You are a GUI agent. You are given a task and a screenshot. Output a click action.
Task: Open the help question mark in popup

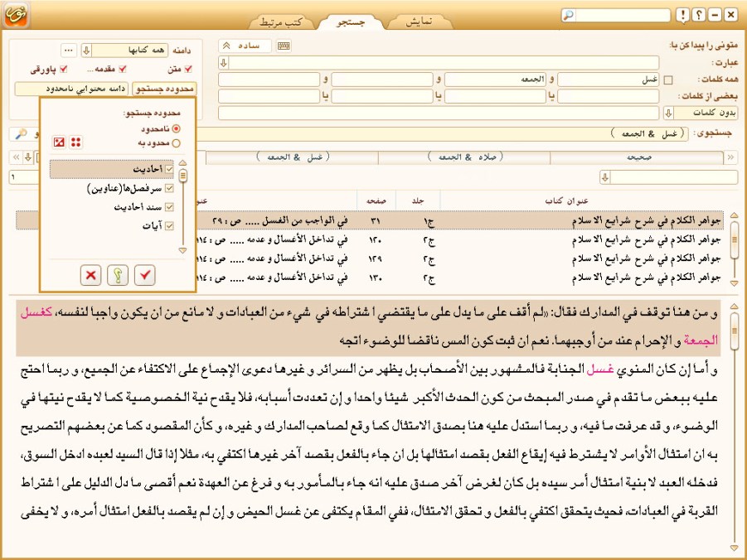[x=118, y=275]
